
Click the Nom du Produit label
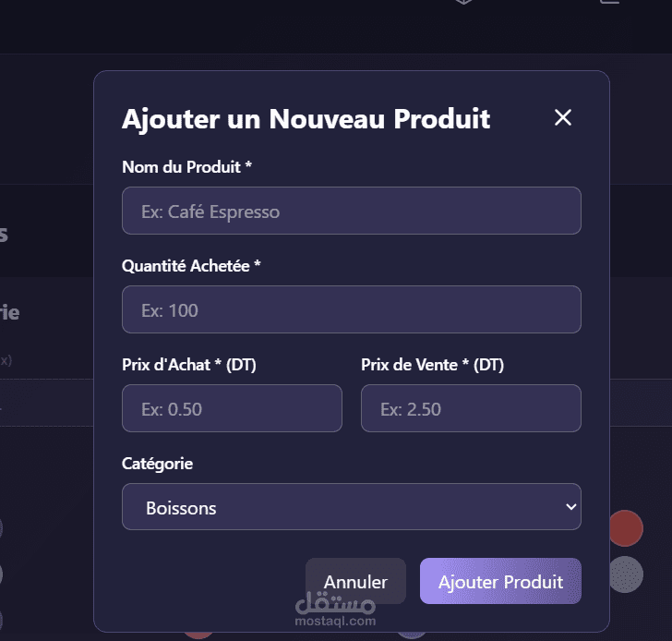click(187, 167)
